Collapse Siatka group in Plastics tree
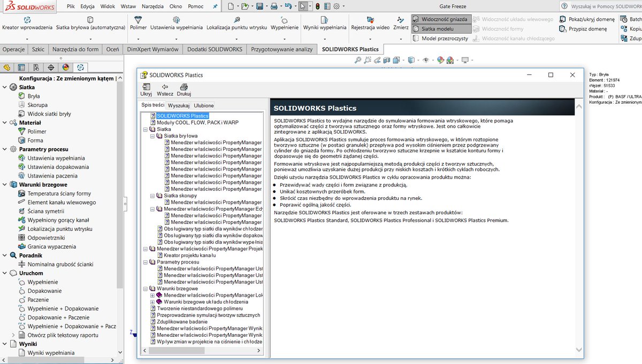Image resolution: width=642 pixels, height=364 pixels. (x=4, y=87)
